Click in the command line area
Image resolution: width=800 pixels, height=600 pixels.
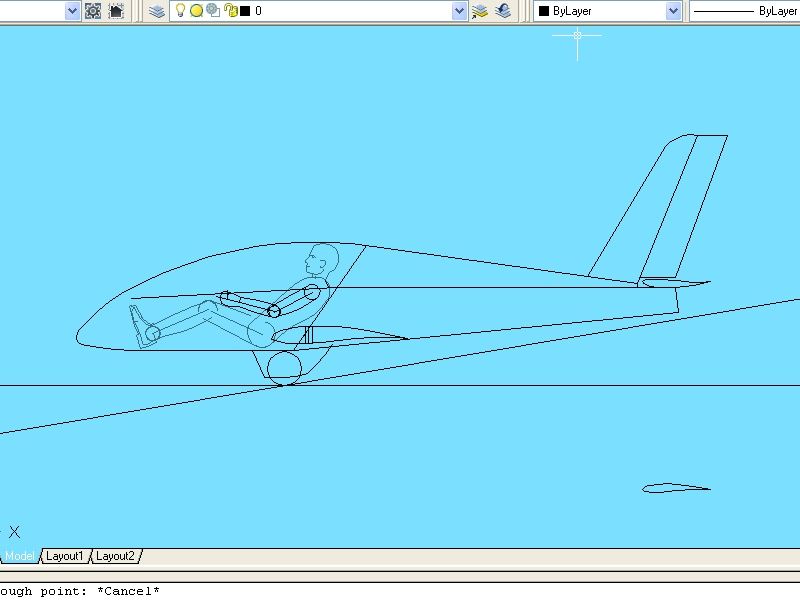[400, 591]
